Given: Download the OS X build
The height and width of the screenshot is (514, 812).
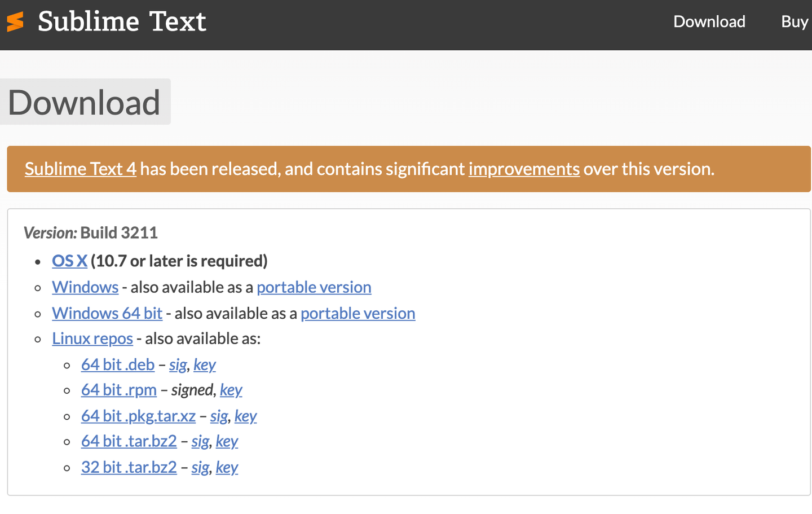Looking at the screenshot, I should [x=69, y=261].
